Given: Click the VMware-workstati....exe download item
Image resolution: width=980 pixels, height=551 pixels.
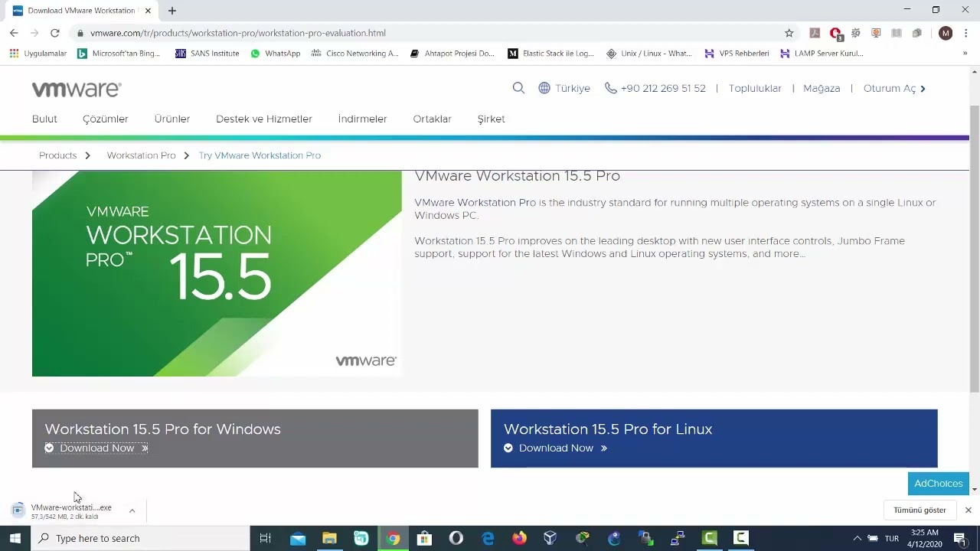Looking at the screenshot, I should click(71, 510).
